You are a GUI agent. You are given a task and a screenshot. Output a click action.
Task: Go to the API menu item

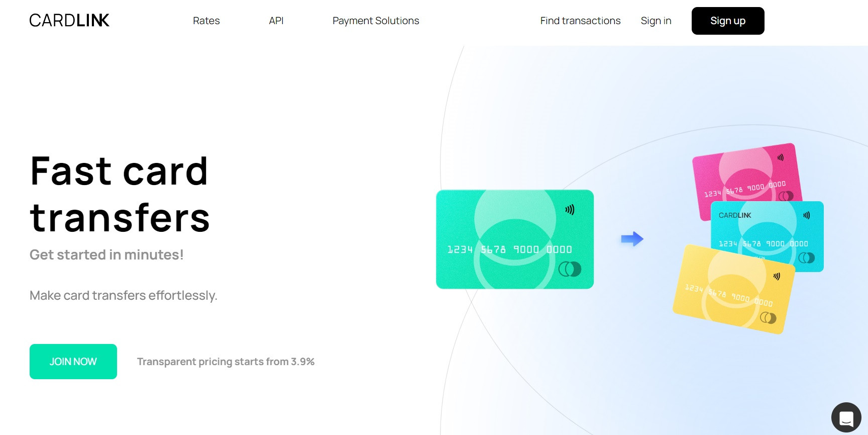pos(276,21)
